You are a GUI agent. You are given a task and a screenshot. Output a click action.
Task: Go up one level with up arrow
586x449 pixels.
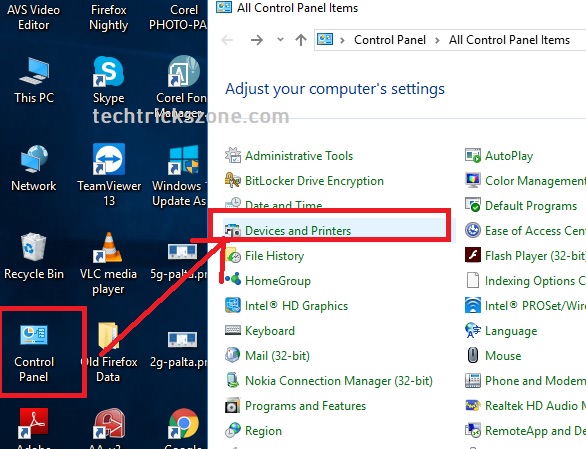point(300,40)
